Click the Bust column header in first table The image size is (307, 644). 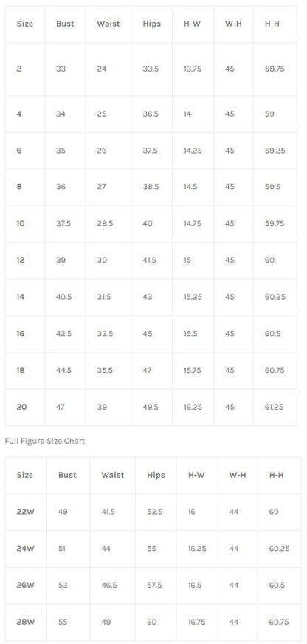(x=65, y=24)
